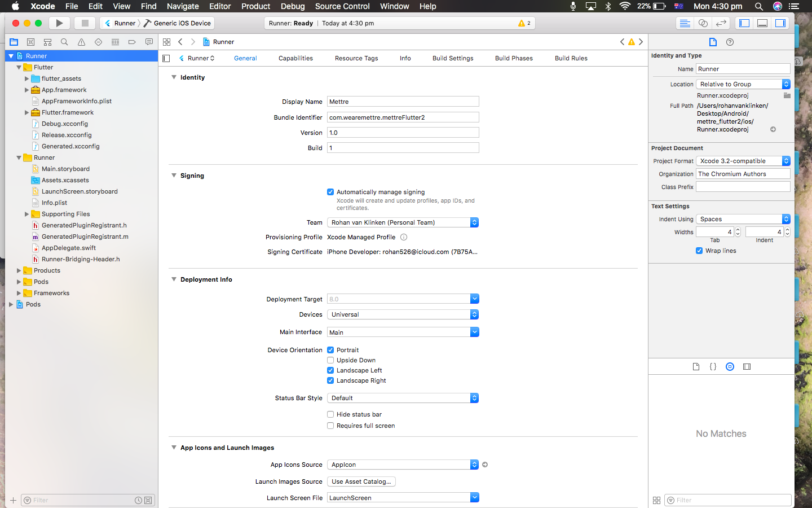Viewport: 812px width, 508px height.
Task: Open the Product menu
Action: pyautogui.click(x=256, y=6)
